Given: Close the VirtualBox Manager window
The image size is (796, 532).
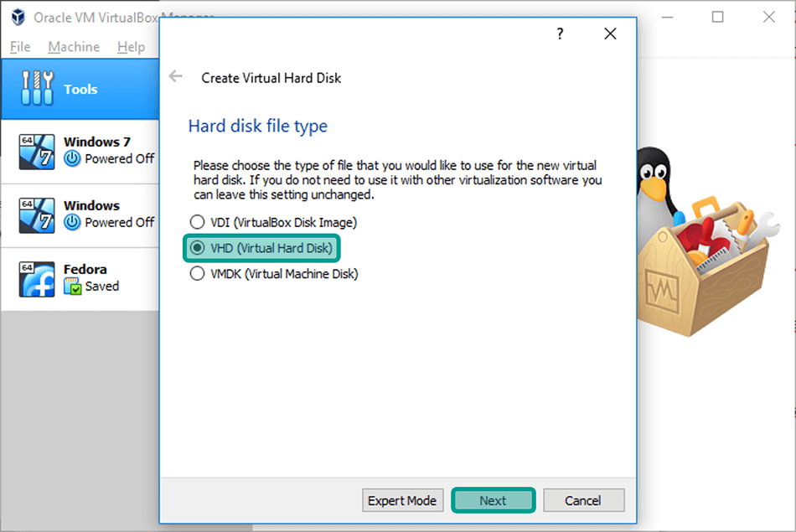Looking at the screenshot, I should [x=768, y=18].
